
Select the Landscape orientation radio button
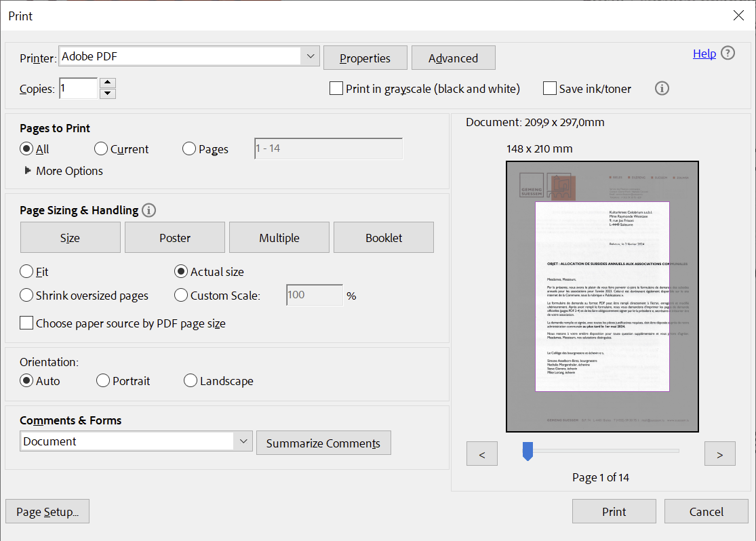pos(190,380)
